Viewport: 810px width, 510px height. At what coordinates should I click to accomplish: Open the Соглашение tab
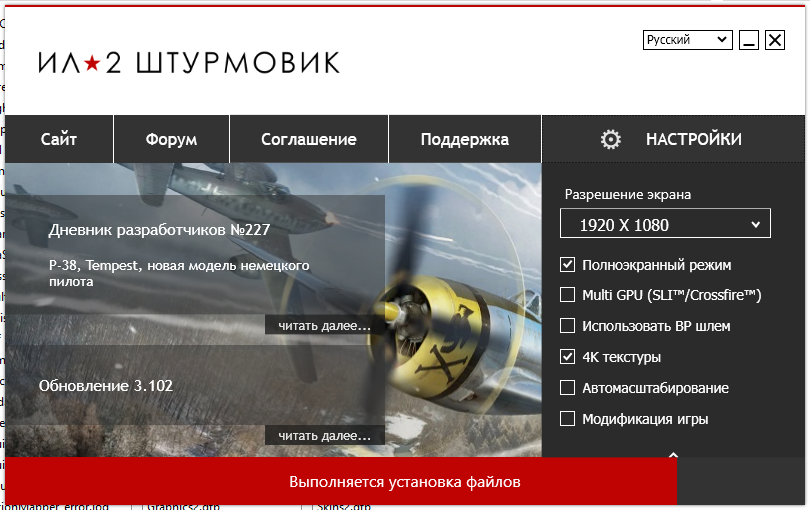tap(308, 139)
